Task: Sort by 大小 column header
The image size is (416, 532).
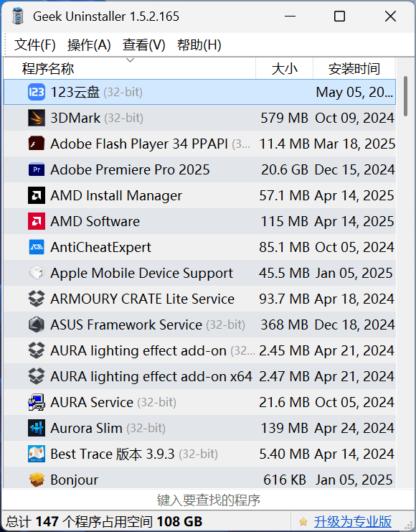Action: point(285,68)
